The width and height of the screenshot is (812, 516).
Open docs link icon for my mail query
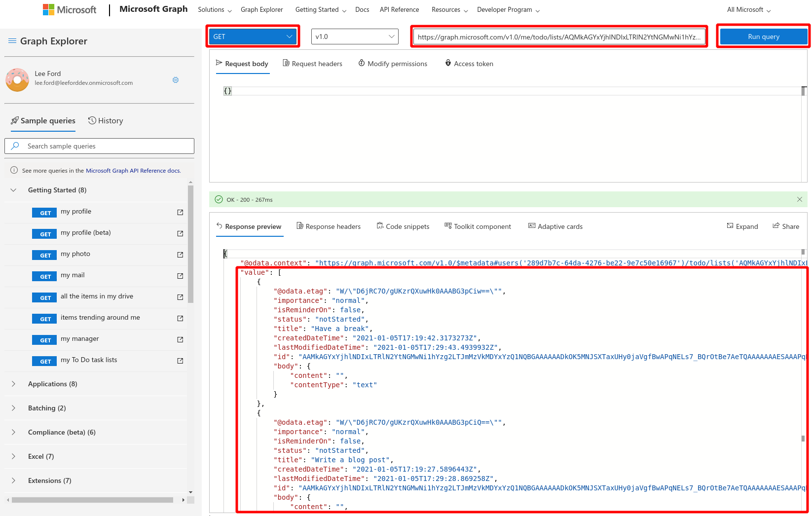180,276
